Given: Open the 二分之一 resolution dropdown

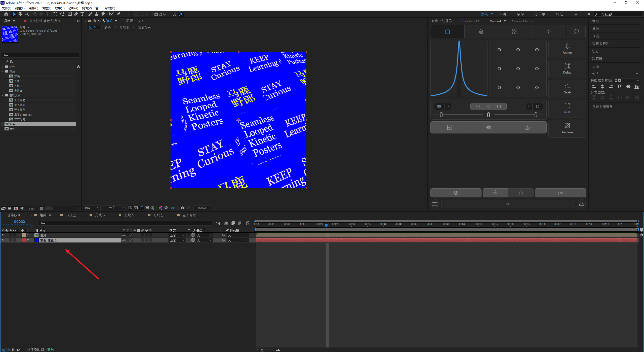Looking at the screenshot, I should [x=114, y=208].
